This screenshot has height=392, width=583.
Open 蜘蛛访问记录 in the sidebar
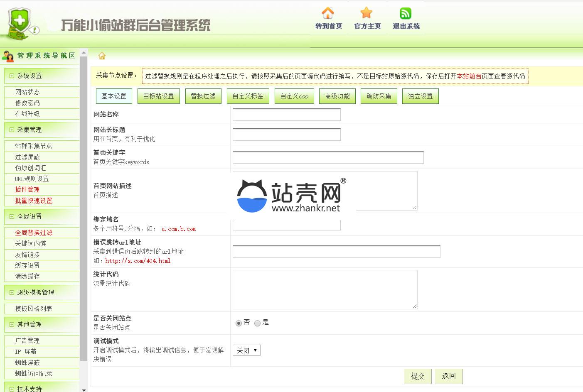(34, 373)
